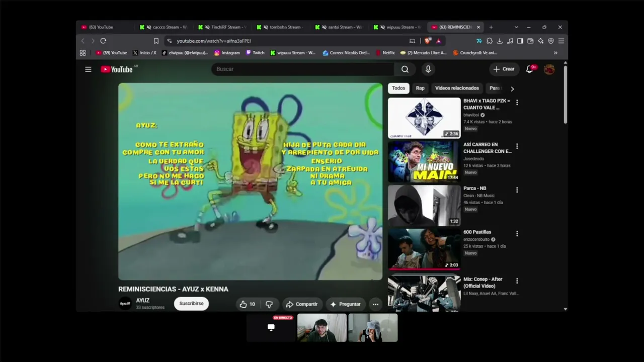This screenshot has height=362, width=644.
Task: Open options for BHAVI x TIAGO PZK video
Action: click(x=517, y=103)
